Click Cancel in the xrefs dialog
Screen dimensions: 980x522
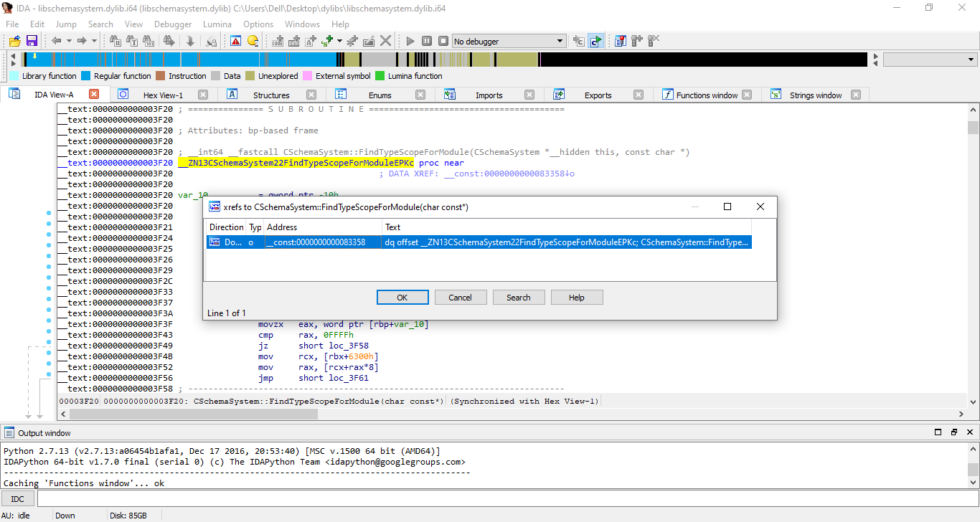coord(461,298)
